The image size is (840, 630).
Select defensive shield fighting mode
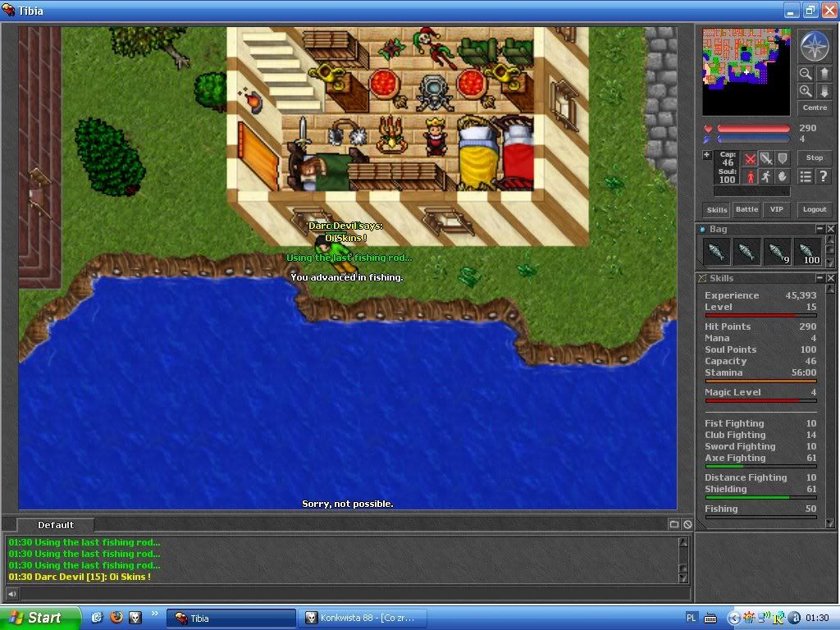click(783, 158)
